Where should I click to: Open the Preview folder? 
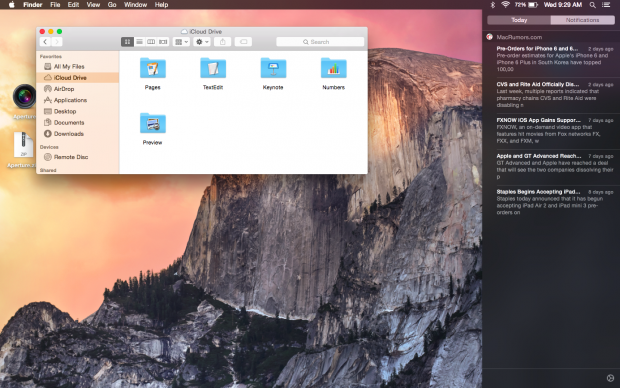[x=153, y=129]
